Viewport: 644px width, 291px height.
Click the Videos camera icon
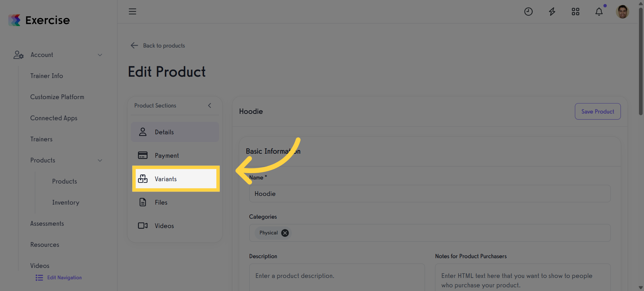click(143, 226)
